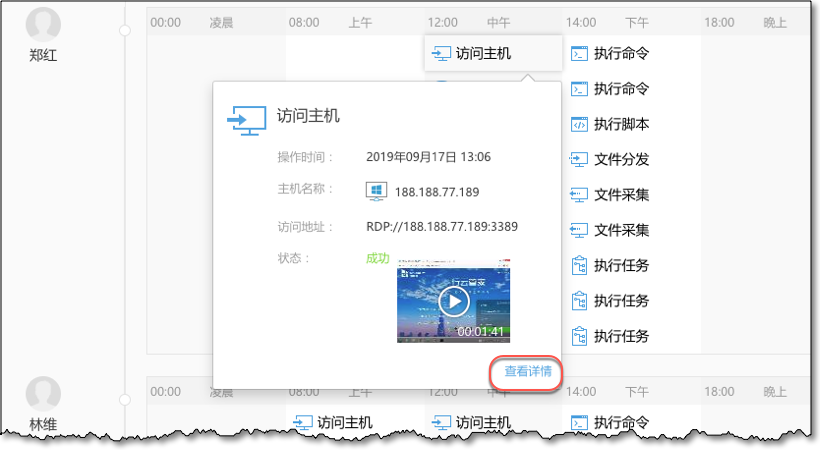Click host name 188.188.77.189 in popup

pyautogui.click(x=437, y=192)
